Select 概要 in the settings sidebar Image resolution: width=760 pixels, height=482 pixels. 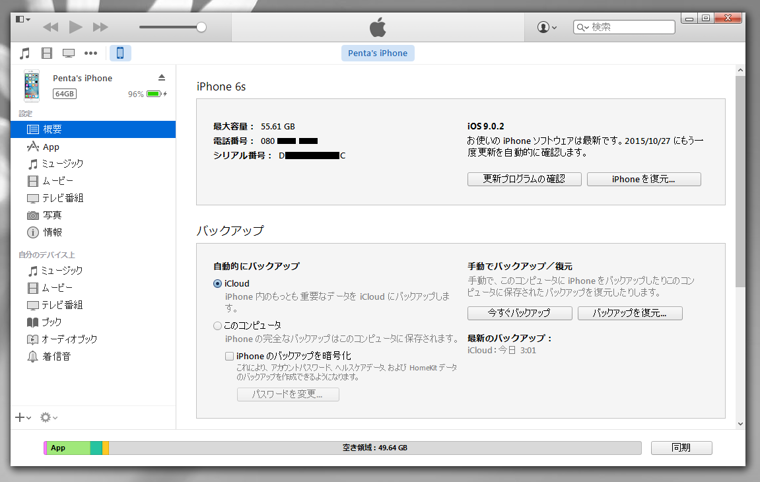coord(93,129)
